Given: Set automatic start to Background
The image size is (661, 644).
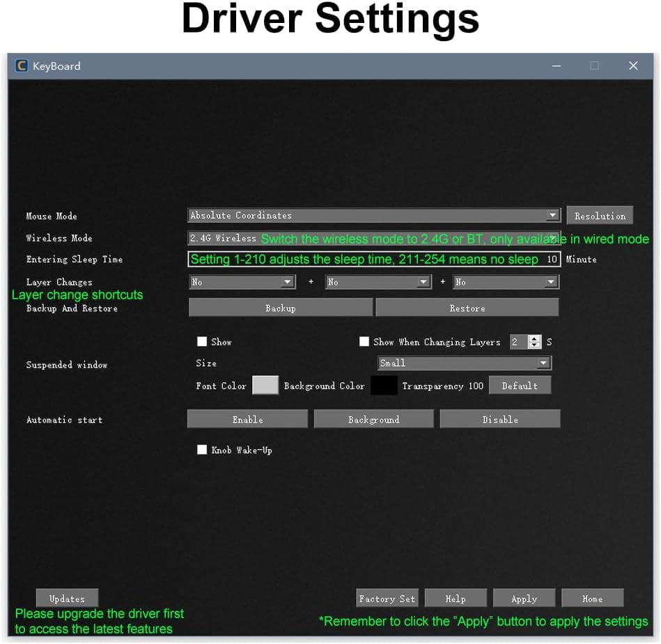Looking at the screenshot, I should 374,419.
